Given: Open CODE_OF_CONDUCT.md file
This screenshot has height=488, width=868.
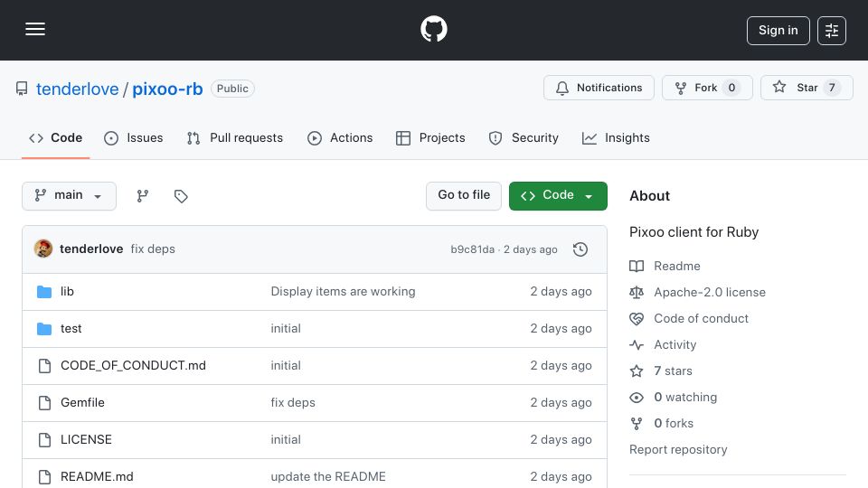Looking at the screenshot, I should 133,366.
